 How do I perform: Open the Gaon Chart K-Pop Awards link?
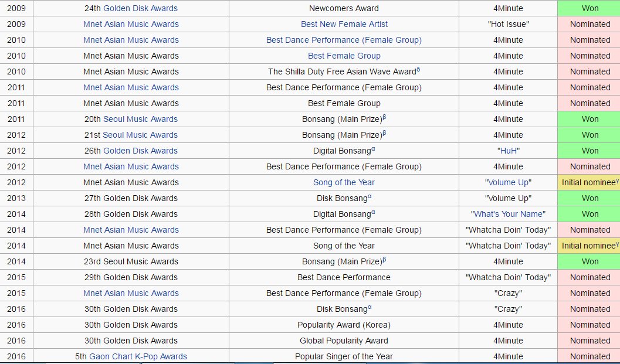pos(138,356)
